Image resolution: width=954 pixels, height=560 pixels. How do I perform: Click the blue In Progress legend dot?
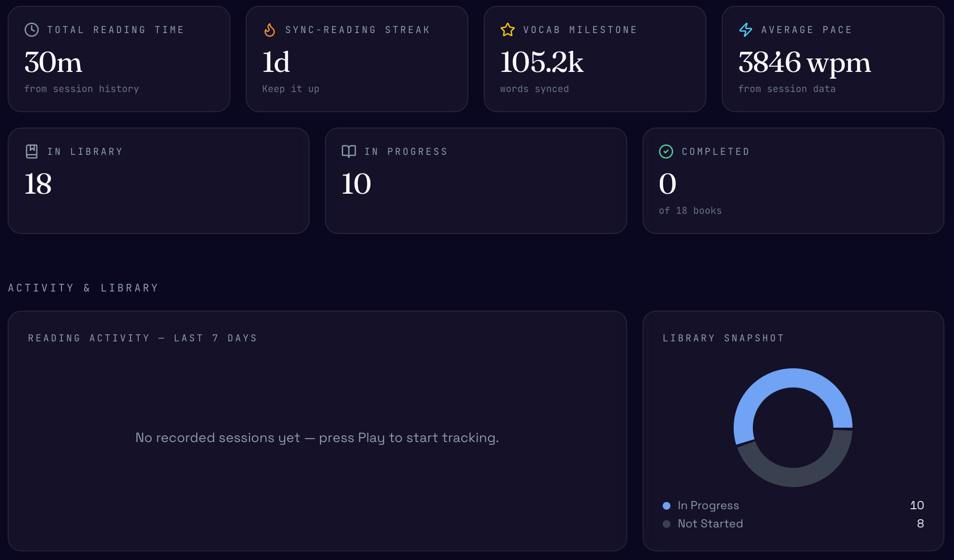pyautogui.click(x=667, y=506)
